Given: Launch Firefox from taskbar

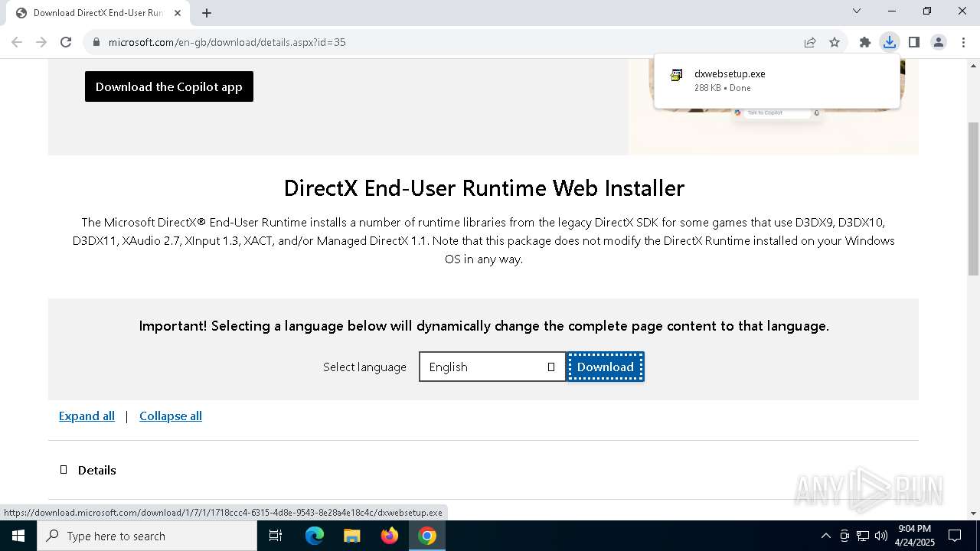Looking at the screenshot, I should [x=389, y=536].
